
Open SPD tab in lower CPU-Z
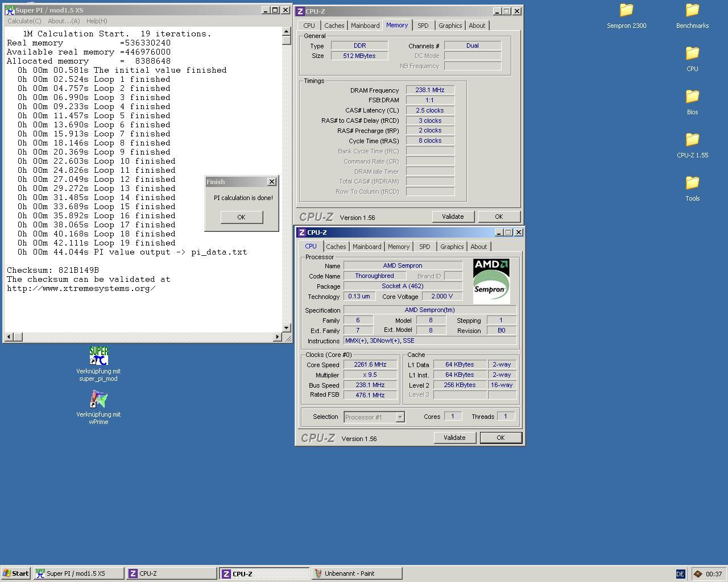(424, 247)
